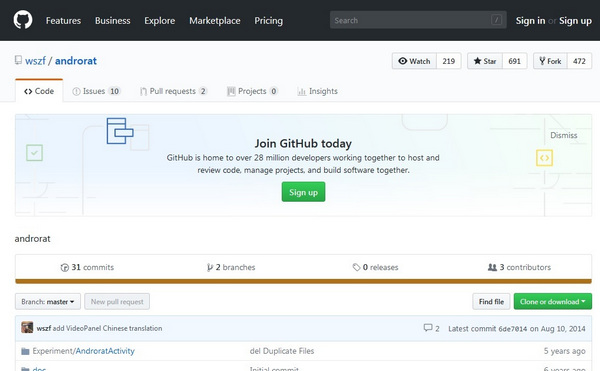Go to Explore in the header
Screen dimensions: 600x371
[x=160, y=21]
